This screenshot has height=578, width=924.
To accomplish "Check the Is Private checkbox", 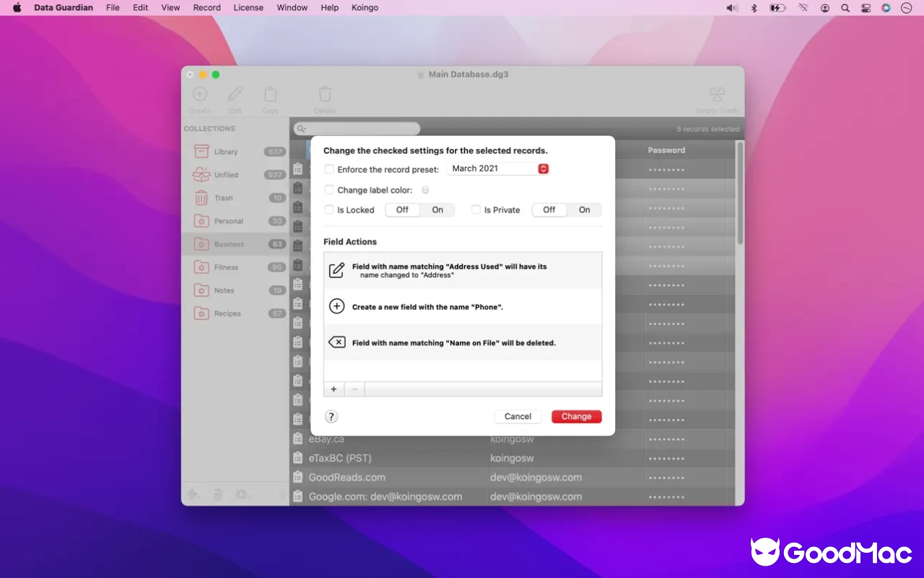I will [476, 210].
